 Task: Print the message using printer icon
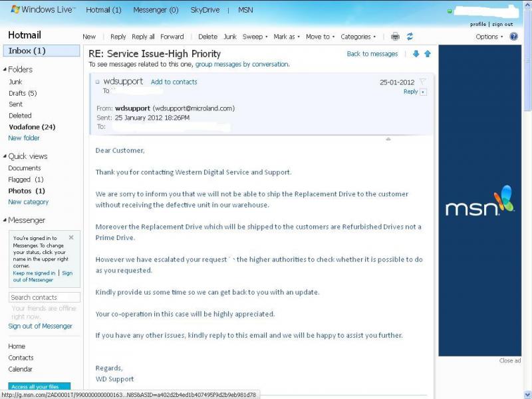[x=395, y=37]
